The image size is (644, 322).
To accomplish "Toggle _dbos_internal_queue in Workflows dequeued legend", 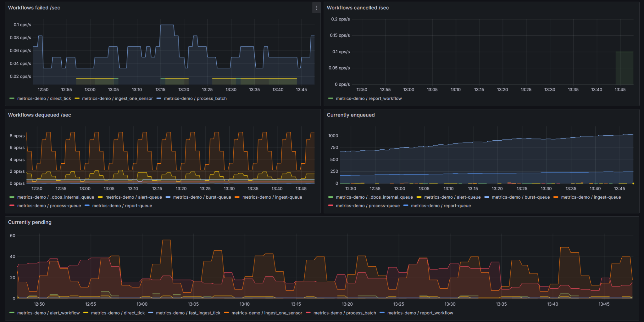I will coord(56,197).
